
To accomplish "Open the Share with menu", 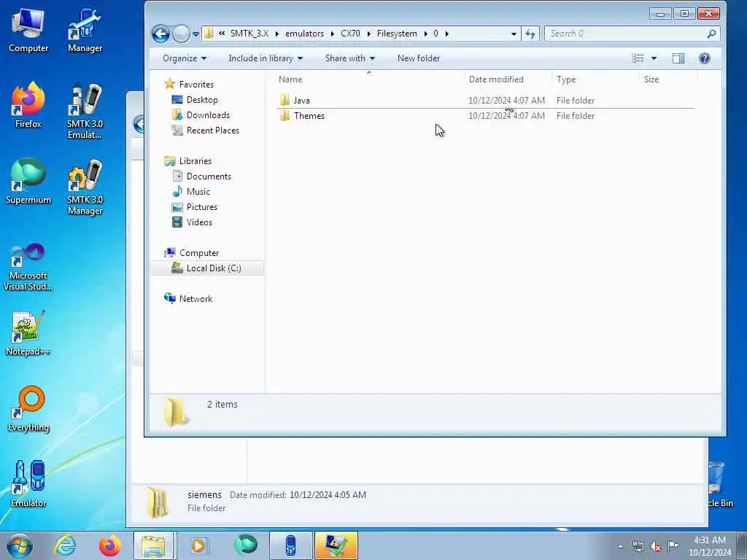I will point(349,58).
